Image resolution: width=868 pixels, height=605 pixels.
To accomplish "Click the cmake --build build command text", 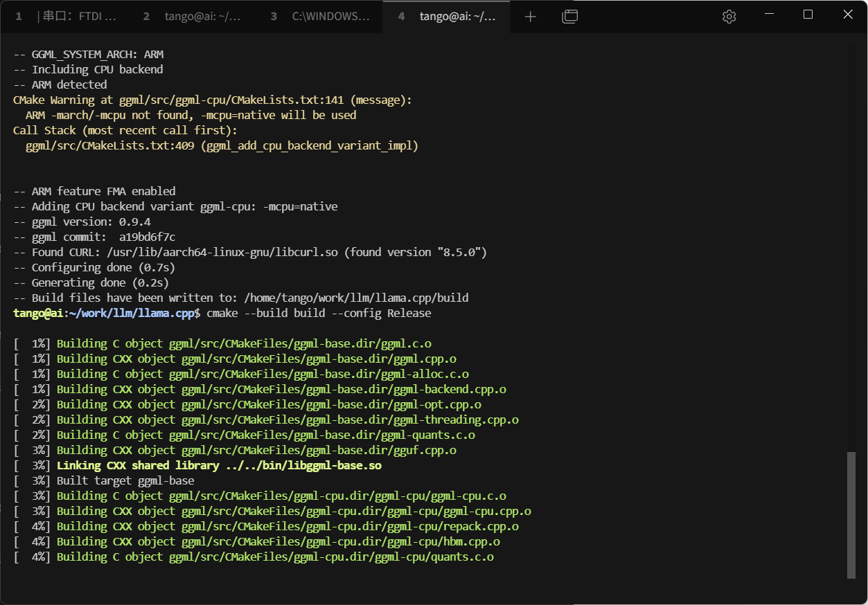I will (x=319, y=314).
